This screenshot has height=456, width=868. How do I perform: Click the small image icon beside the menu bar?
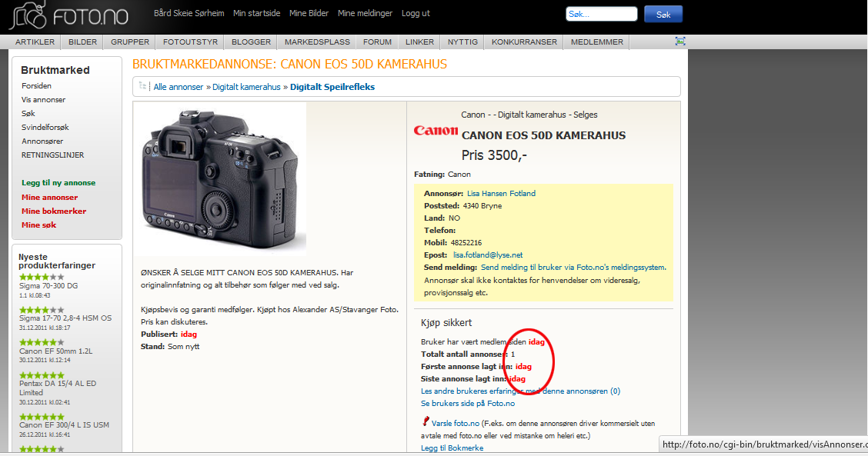(x=680, y=42)
